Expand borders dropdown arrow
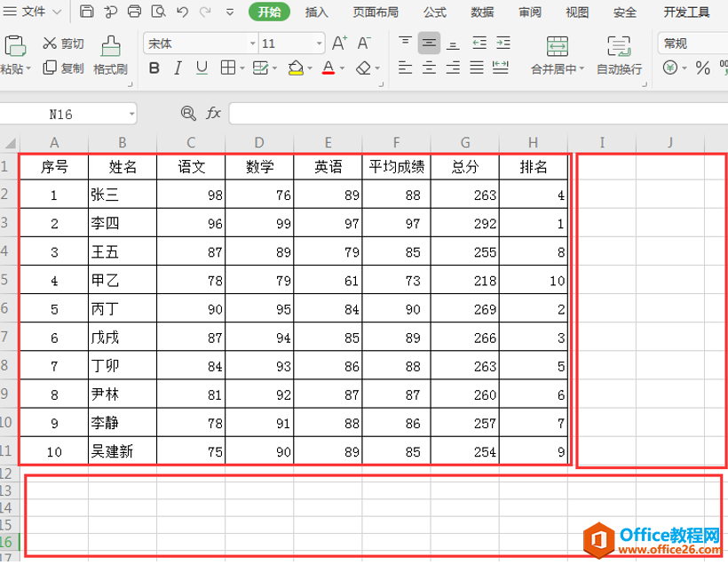This screenshot has height=565, width=728. point(242,68)
